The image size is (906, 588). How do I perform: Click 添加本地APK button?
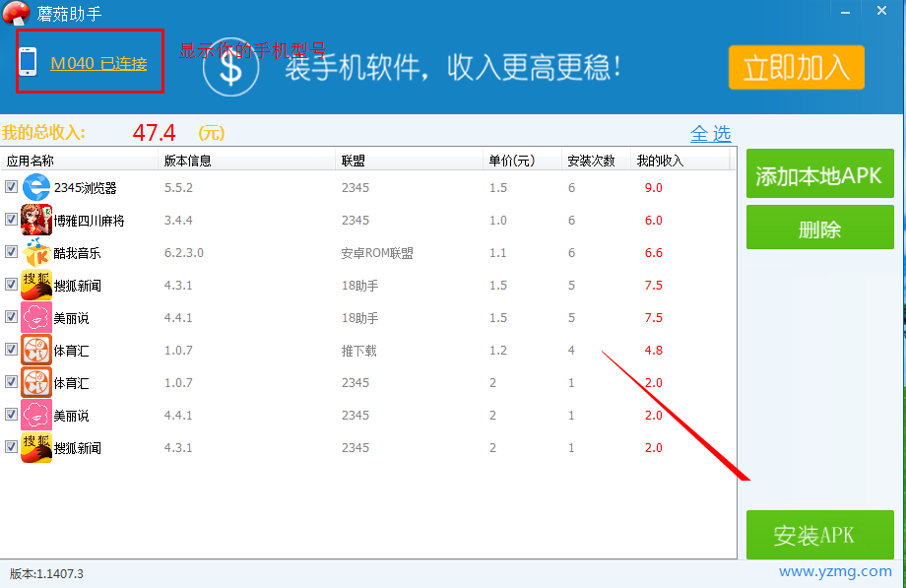pyautogui.click(x=820, y=174)
